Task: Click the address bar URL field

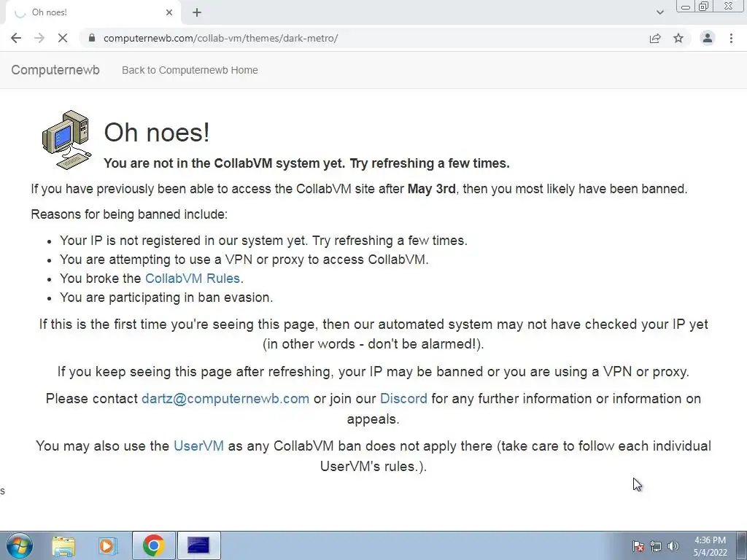Action: click(x=367, y=38)
